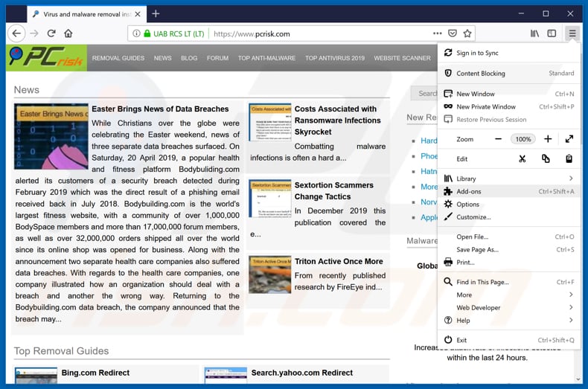Open the Library toolbar icon
This screenshot has height=389, width=588.
pos(534,33)
